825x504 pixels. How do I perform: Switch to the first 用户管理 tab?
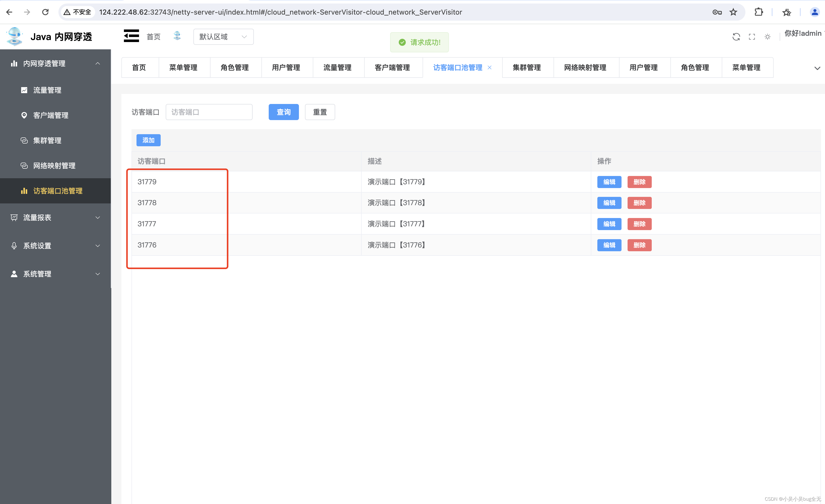287,68
